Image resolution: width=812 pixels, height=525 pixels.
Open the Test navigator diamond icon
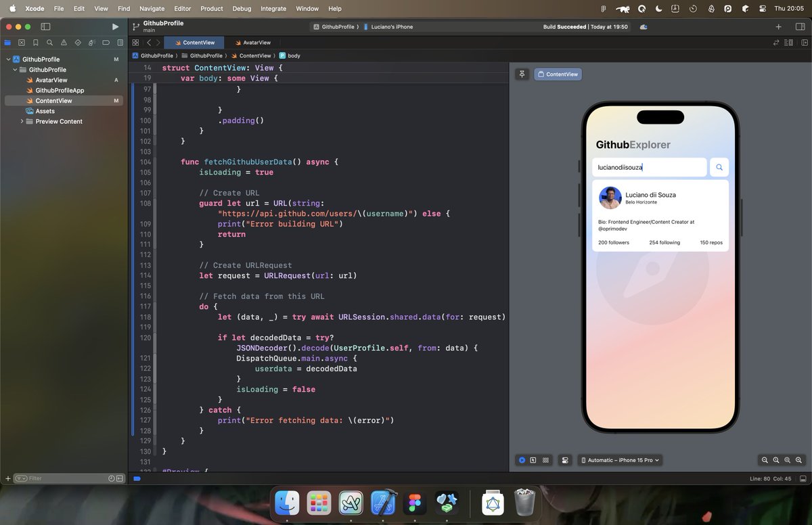click(x=78, y=42)
